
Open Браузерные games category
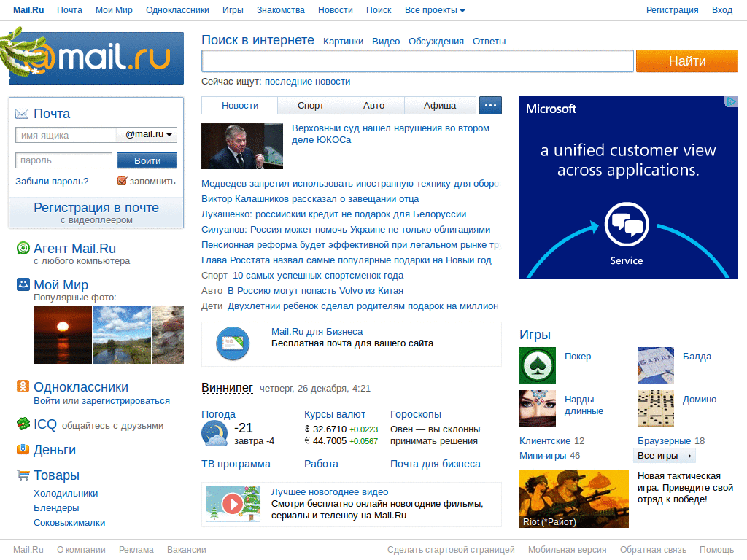point(664,441)
